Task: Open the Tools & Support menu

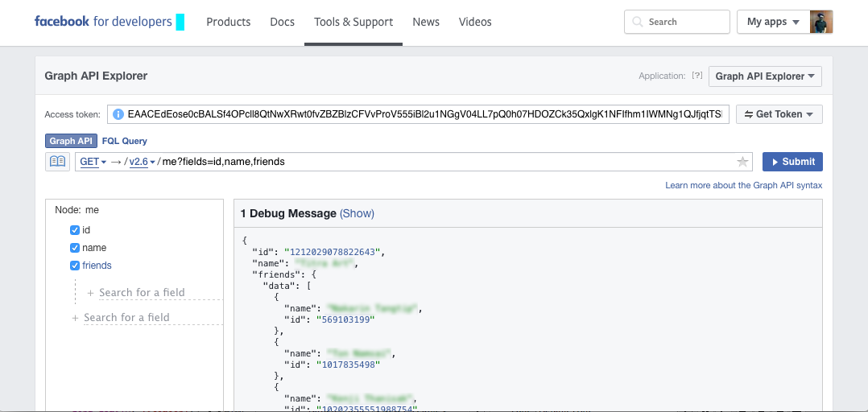Action: tap(353, 22)
